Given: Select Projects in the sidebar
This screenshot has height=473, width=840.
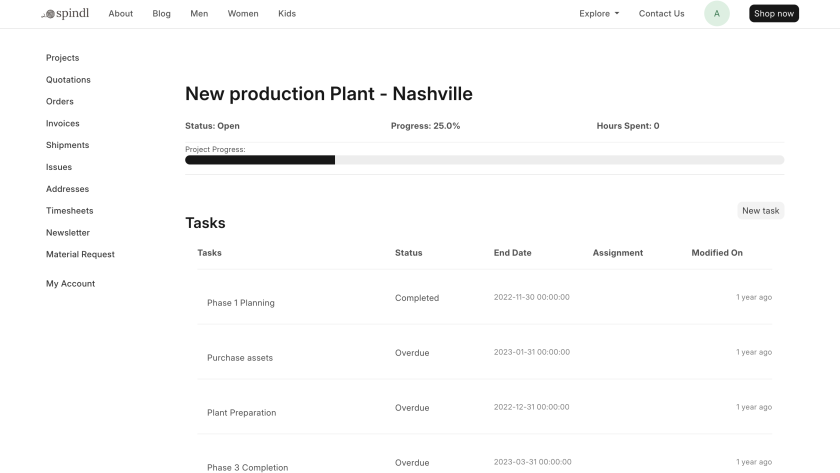Looking at the screenshot, I should tap(62, 58).
